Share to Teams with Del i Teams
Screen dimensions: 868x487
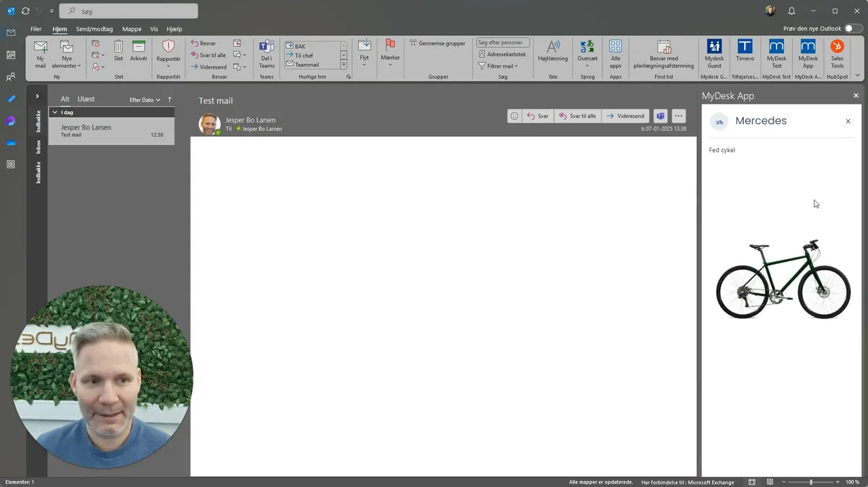coord(267,54)
